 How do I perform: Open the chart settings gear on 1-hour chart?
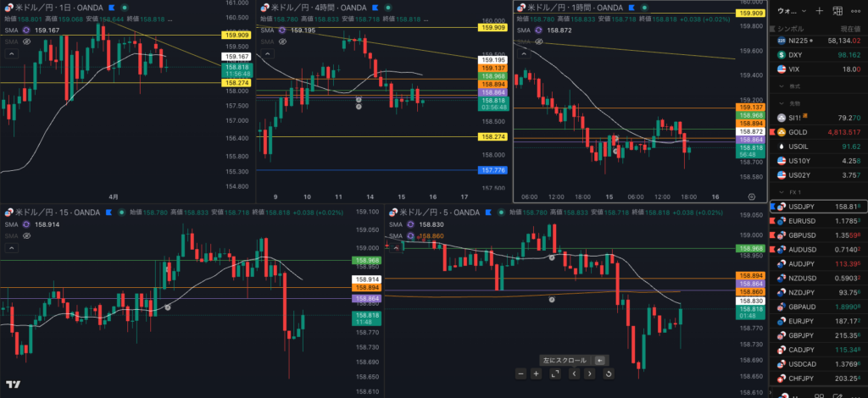click(752, 195)
